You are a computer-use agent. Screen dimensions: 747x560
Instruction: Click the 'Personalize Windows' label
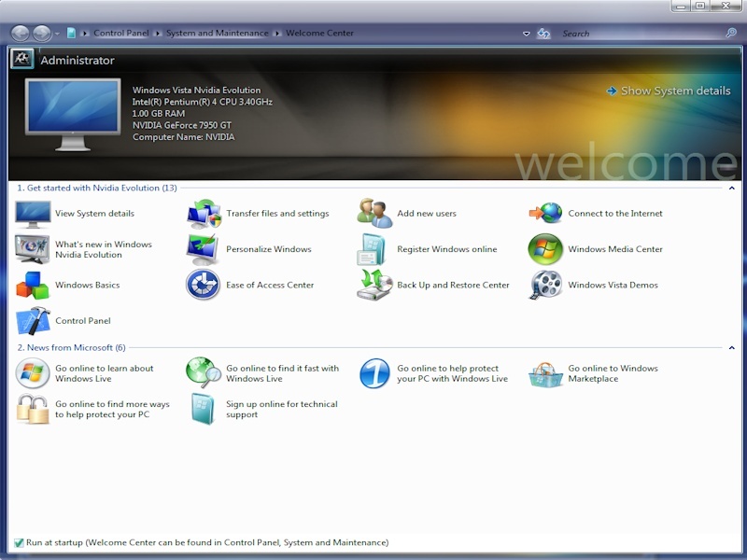[269, 249]
